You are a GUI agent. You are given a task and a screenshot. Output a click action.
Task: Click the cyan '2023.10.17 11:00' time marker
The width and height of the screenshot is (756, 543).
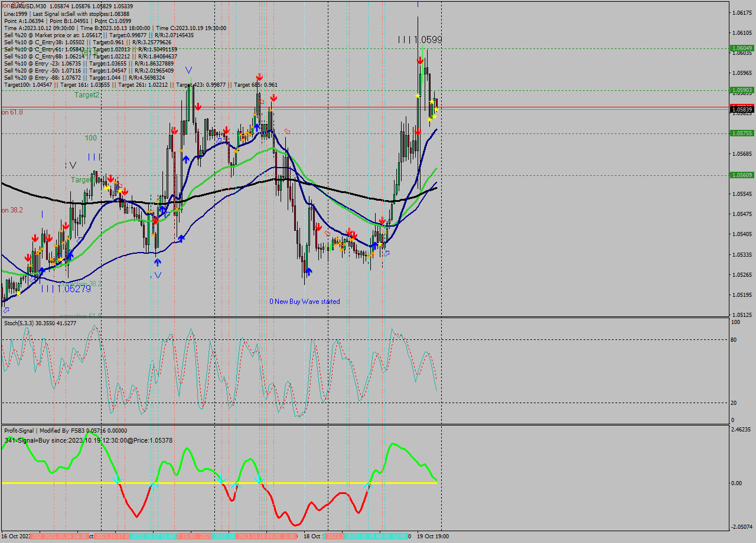(154, 537)
